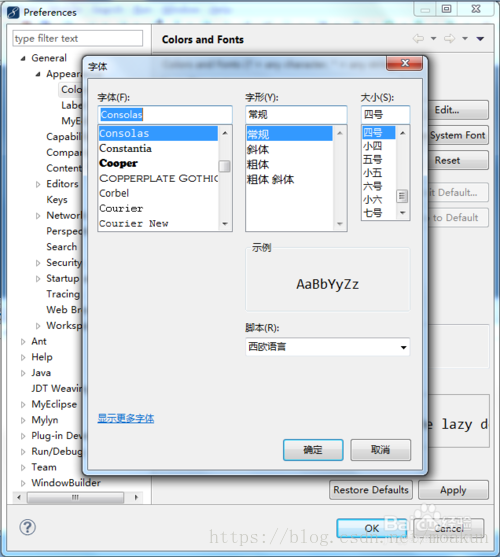Expand the Plug-in Development tree node
Screen dimensions: 500x557
(23, 436)
